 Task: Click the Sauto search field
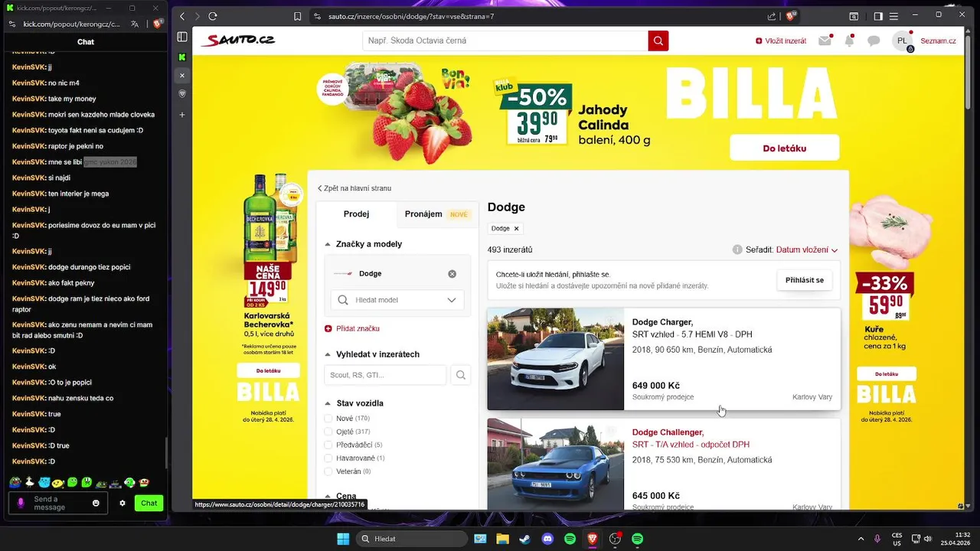tap(505, 41)
